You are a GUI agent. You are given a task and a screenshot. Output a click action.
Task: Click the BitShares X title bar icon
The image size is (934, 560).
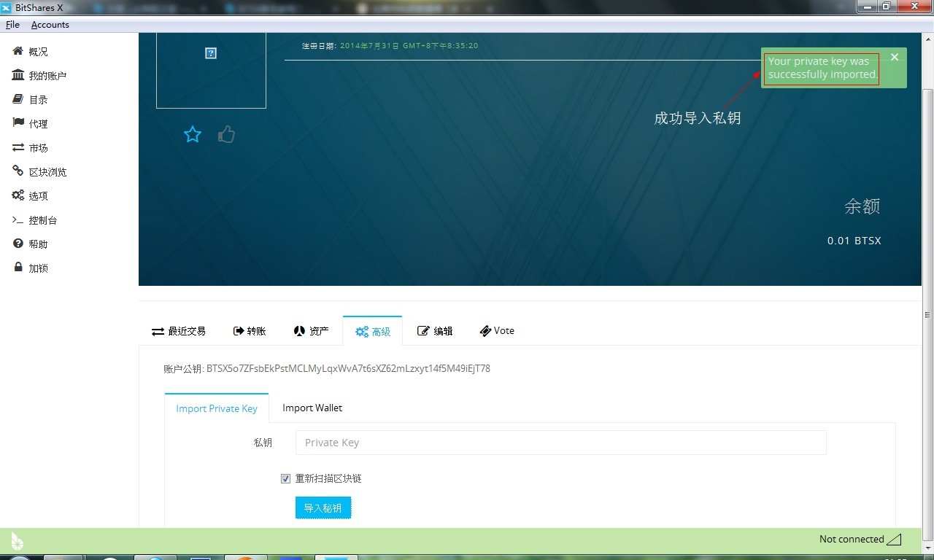click(x=6, y=7)
